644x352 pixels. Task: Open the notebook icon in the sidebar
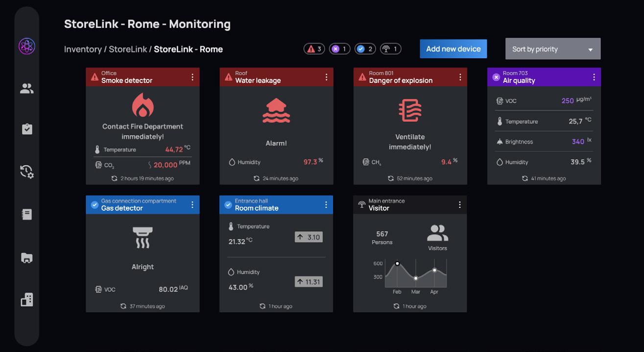27,214
